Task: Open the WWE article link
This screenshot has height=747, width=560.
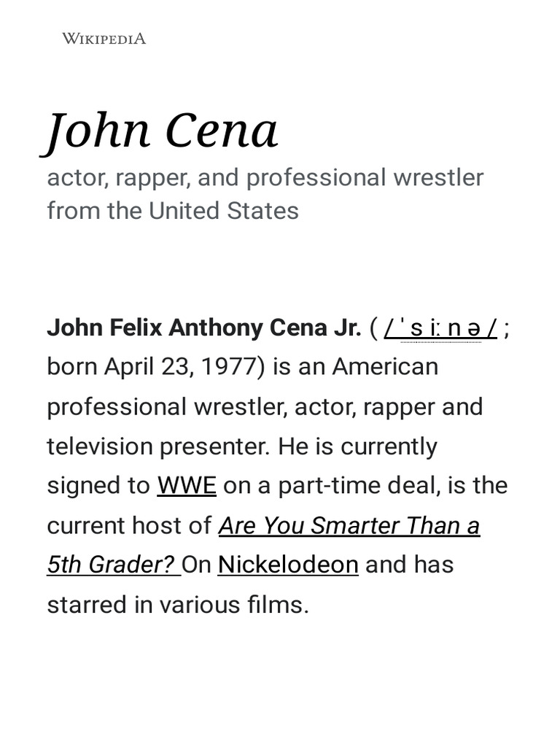Action: pos(187,486)
